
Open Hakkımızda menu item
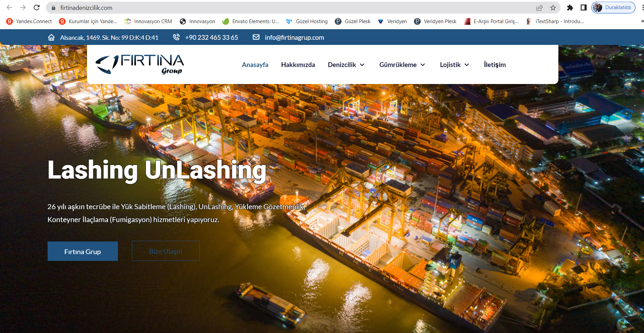pyautogui.click(x=298, y=65)
